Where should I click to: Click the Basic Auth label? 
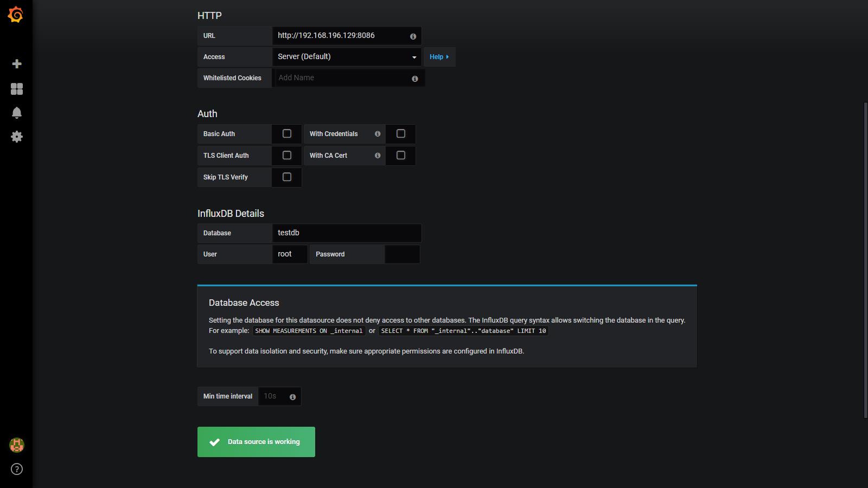coord(219,134)
